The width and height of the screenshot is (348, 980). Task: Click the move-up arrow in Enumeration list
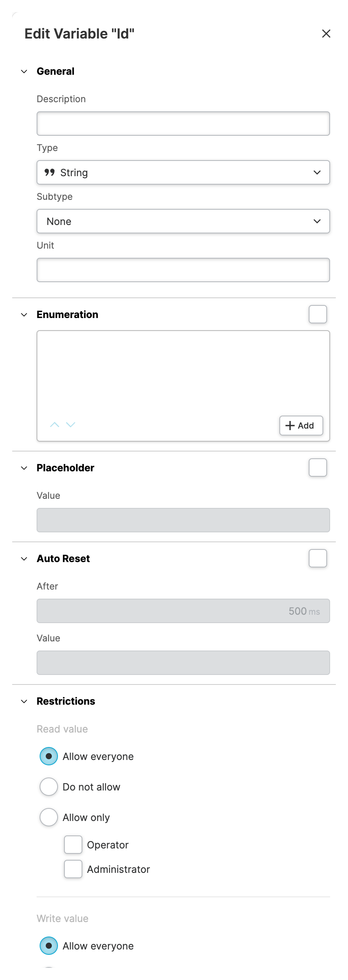coord(55,425)
